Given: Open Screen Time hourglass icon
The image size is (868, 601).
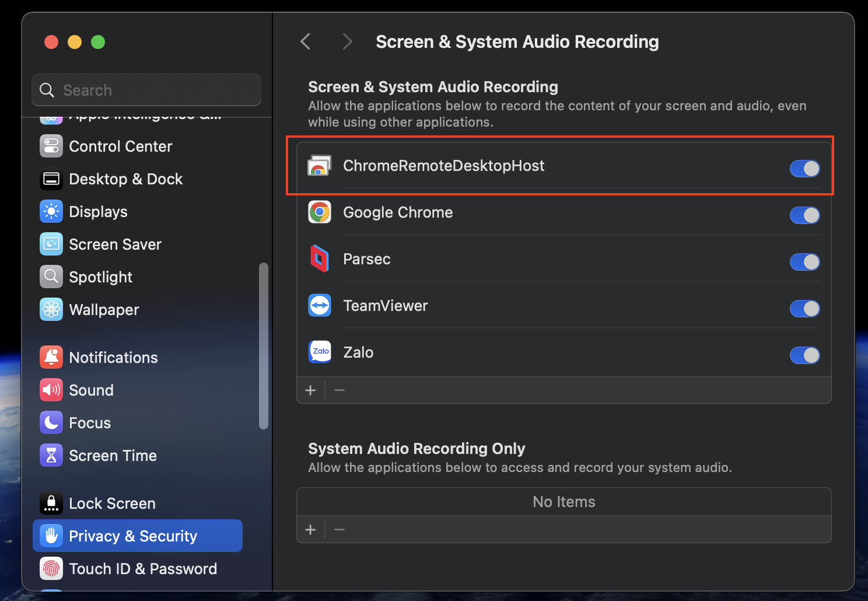Looking at the screenshot, I should [x=51, y=456].
